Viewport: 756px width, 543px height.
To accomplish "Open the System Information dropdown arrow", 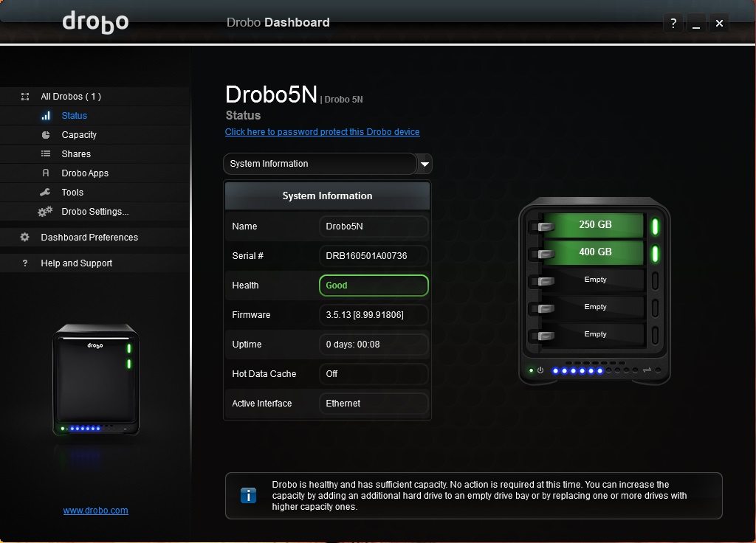I will [425, 164].
